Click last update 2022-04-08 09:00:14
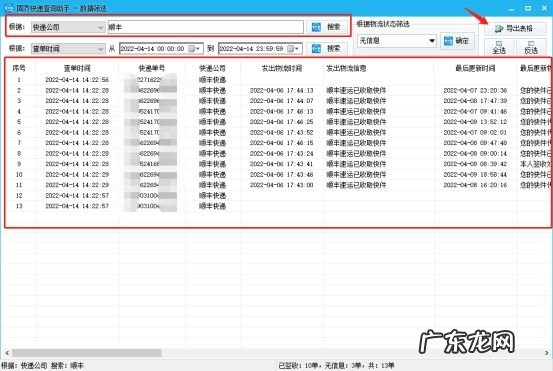Screen dimensions: 553x371 (475, 153)
